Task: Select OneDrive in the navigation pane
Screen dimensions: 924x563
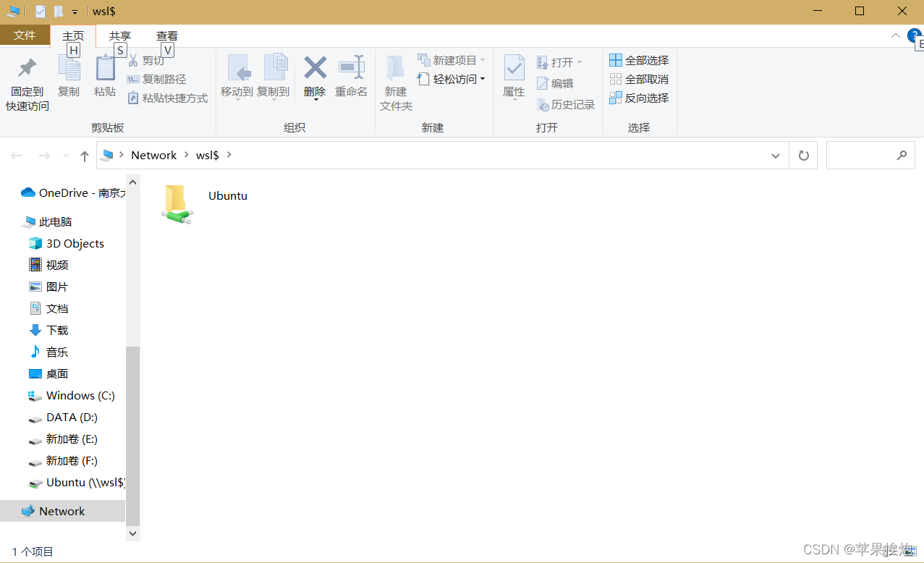Action: coord(73,192)
